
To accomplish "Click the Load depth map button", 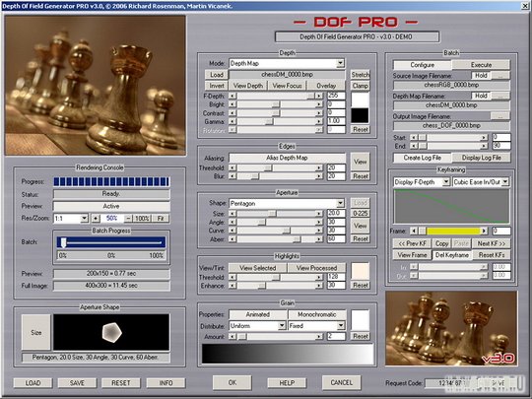I will point(216,75).
